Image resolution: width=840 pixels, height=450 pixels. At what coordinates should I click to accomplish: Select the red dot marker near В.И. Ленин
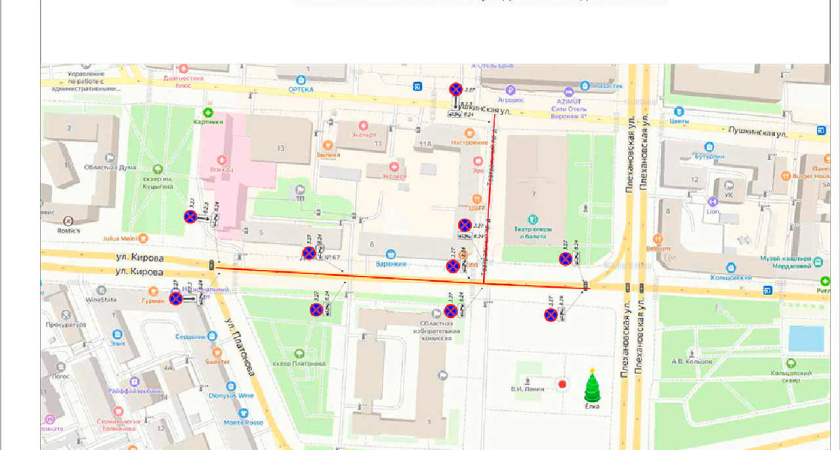pos(562,383)
